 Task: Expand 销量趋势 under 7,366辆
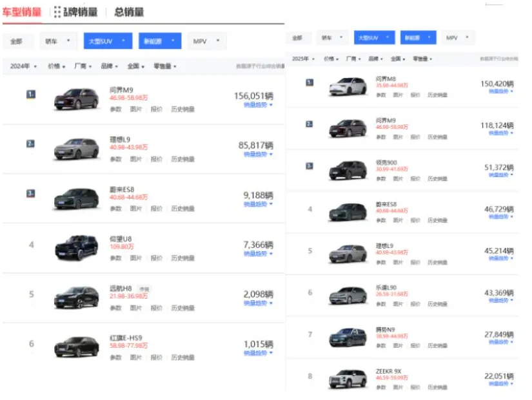coord(258,254)
